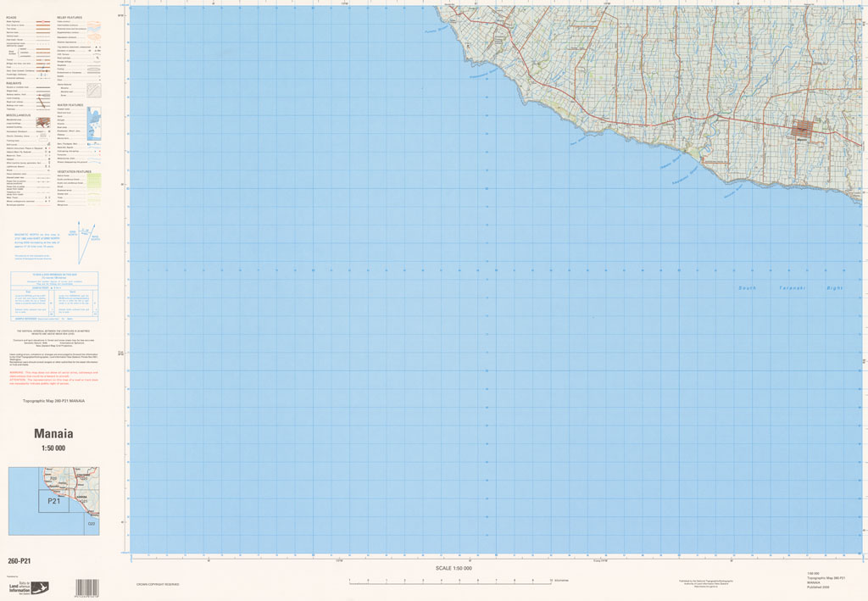Click the large Manaia map title
Viewport: 868px width, 601px height.
[x=53, y=434]
